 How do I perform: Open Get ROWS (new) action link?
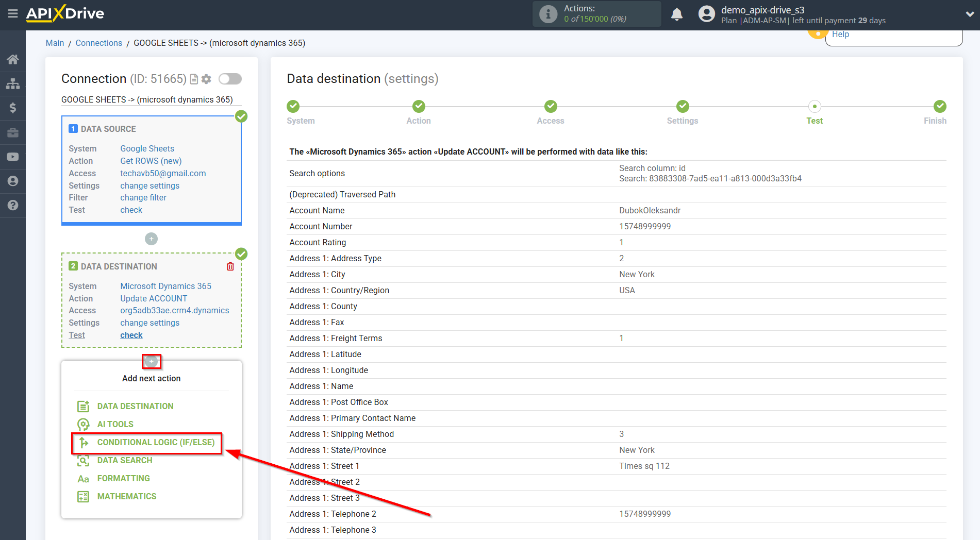click(151, 161)
